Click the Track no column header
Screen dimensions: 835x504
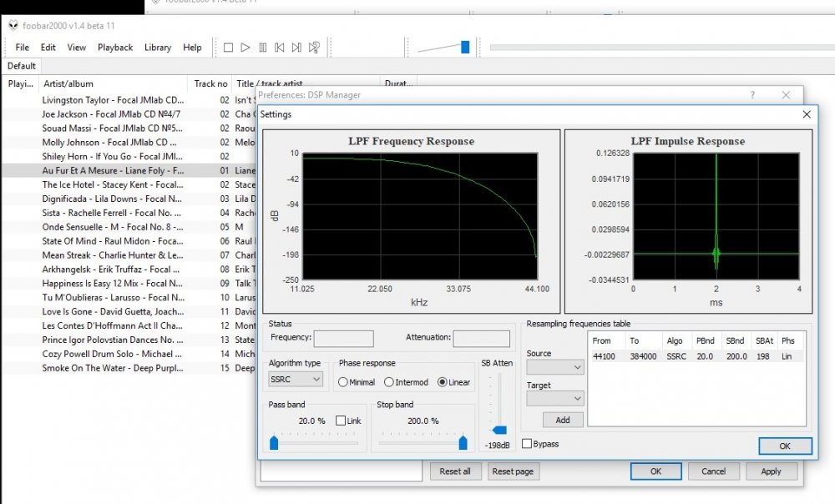coord(210,83)
